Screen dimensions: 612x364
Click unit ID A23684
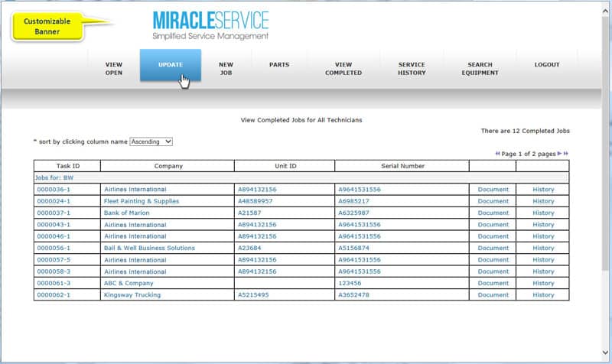click(x=249, y=248)
